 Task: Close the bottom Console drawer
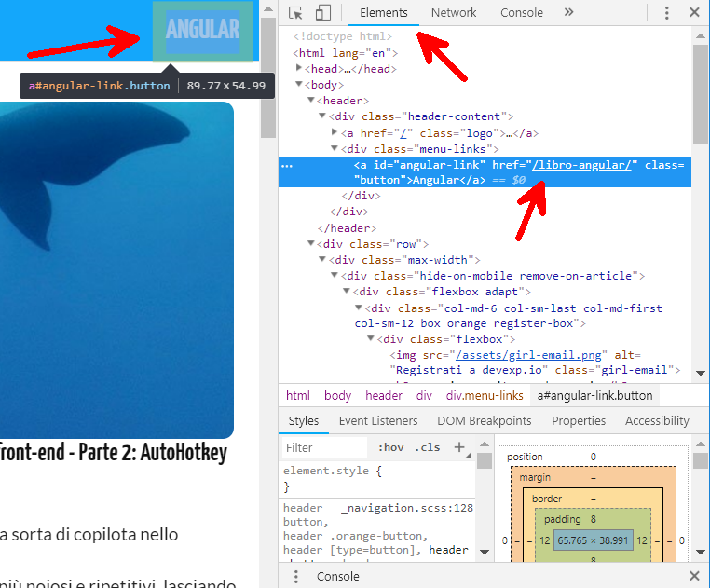click(x=694, y=576)
